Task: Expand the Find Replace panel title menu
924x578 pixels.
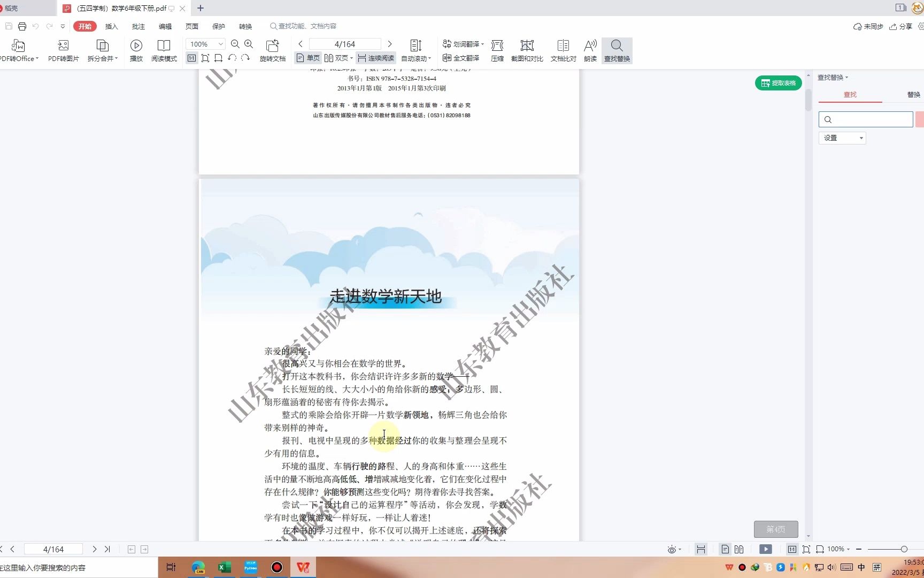Action: click(x=833, y=78)
